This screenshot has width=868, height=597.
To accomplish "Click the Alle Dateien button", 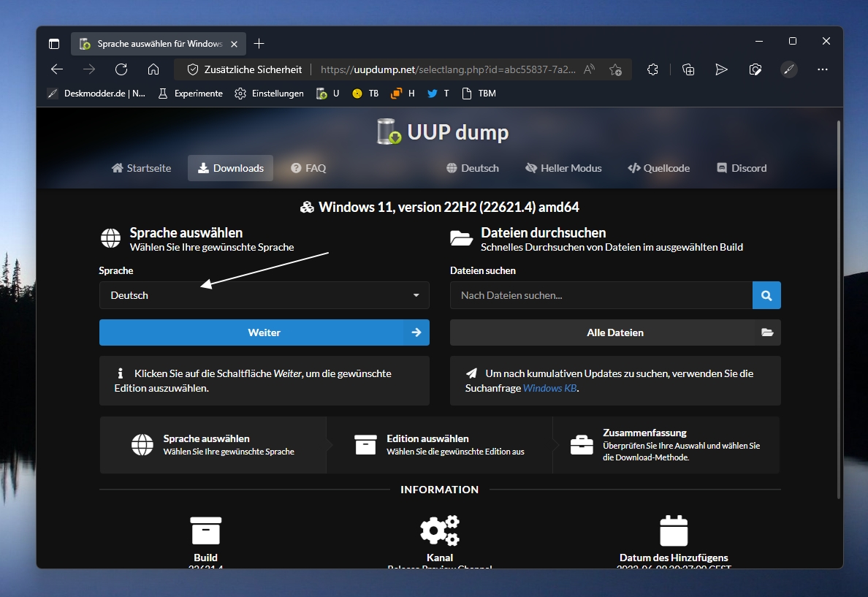I will tap(615, 332).
